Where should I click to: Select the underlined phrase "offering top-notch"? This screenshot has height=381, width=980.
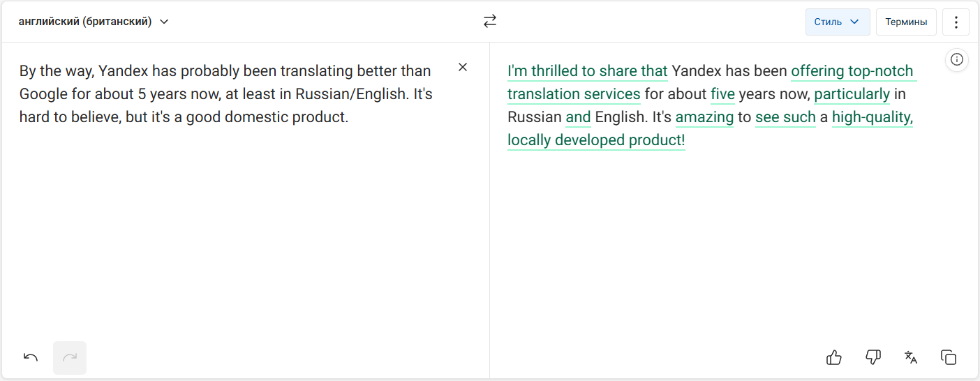click(852, 71)
